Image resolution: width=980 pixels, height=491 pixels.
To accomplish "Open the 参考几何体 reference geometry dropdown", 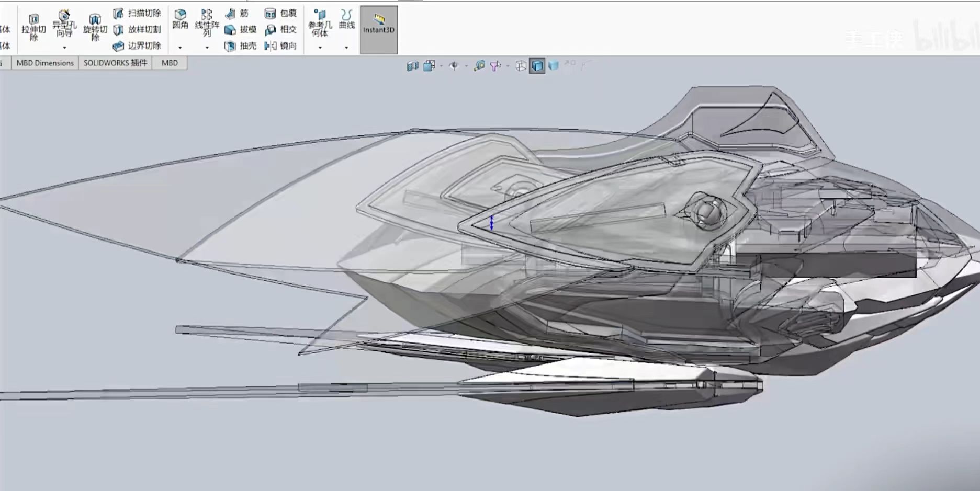I will point(320,48).
